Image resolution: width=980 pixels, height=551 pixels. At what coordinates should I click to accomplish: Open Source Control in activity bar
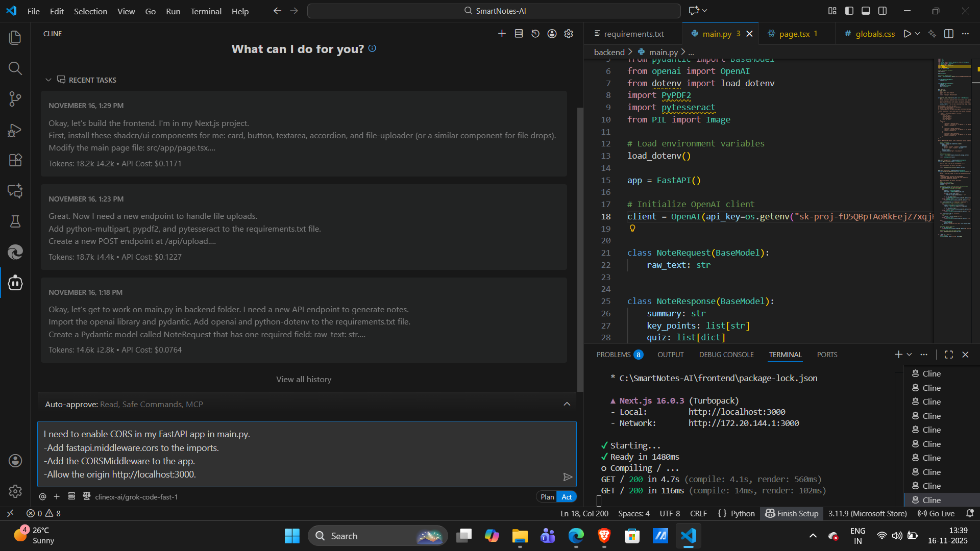(15, 99)
